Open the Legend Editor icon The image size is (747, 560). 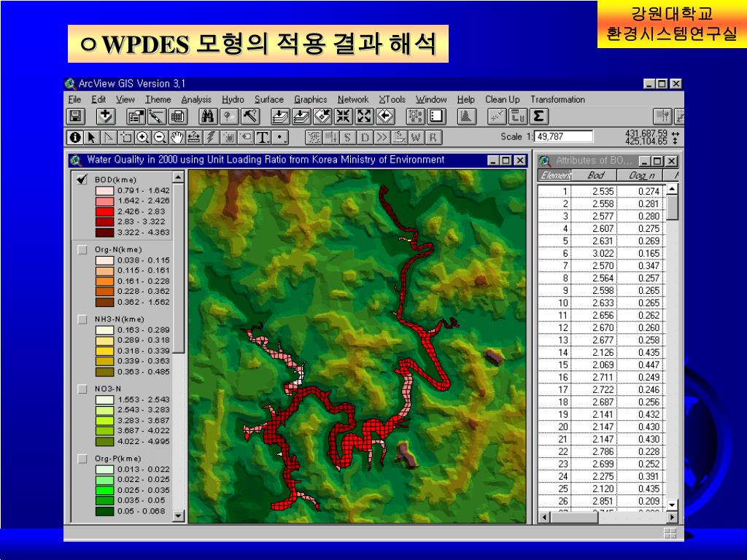156,116
